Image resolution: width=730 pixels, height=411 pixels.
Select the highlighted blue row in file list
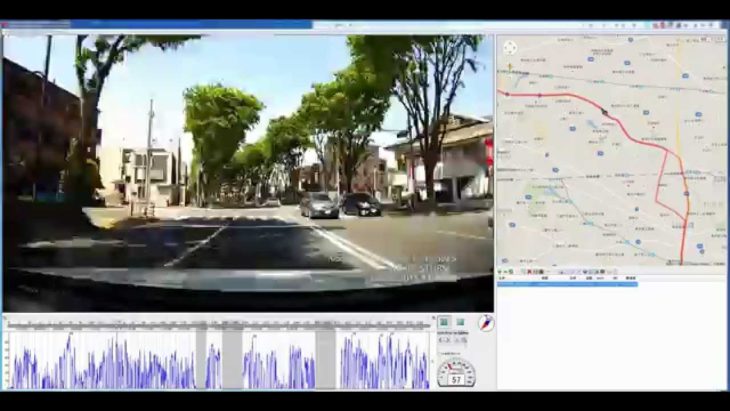point(566,284)
